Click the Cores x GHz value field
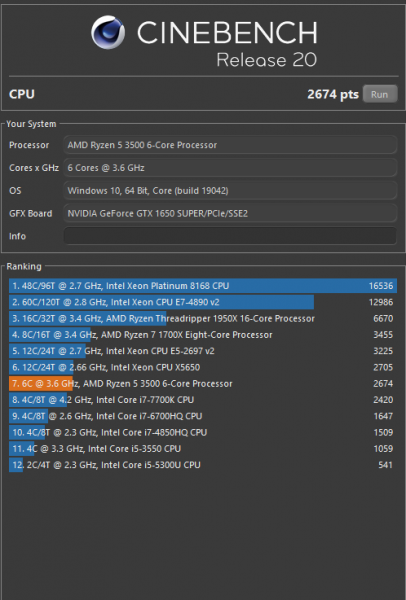The height and width of the screenshot is (600, 406). click(x=230, y=168)
